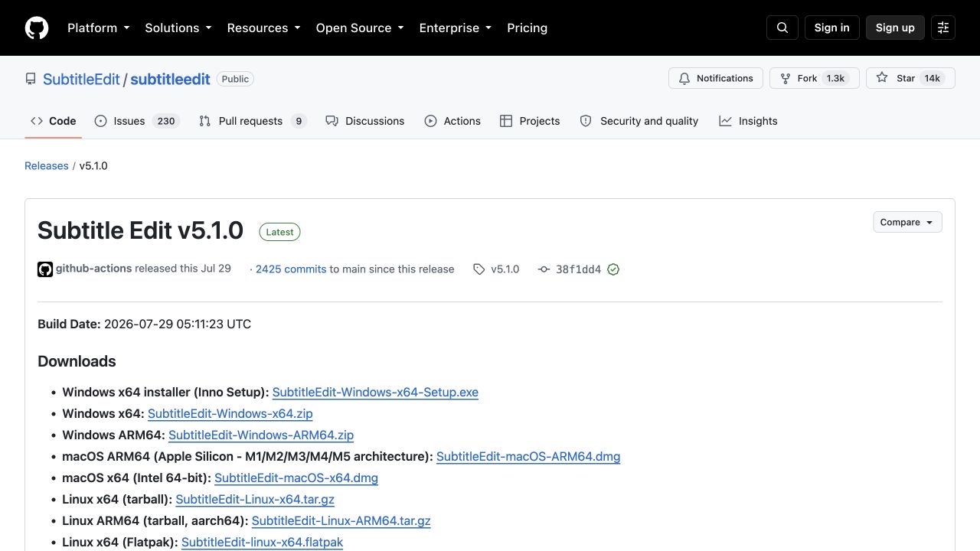Expand the Solutions menu
Image resolution: width=980 pixels, height=551 pixels.
pos(178,28)
